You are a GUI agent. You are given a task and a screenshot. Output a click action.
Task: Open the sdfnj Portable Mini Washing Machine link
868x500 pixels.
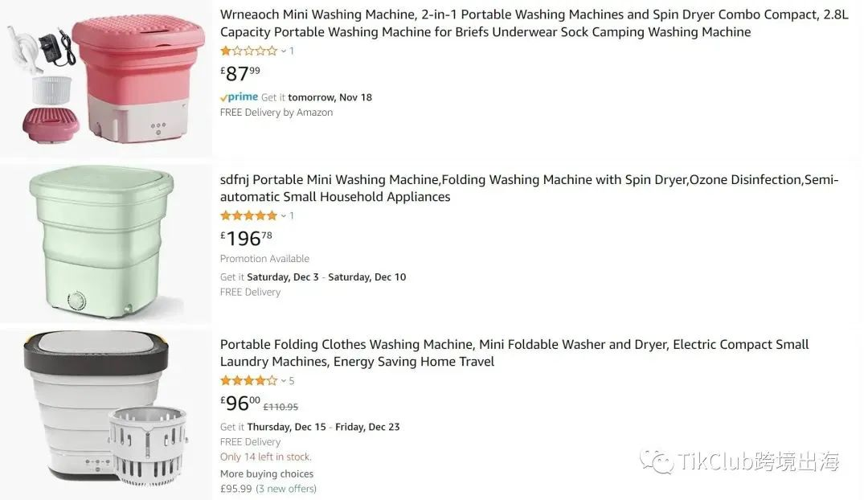point(529,188)
